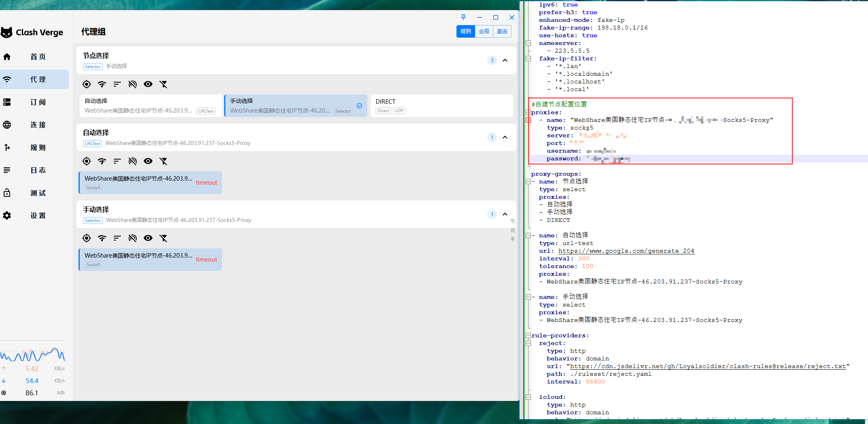This screenshot has height=424, width=868.
Task: Open the 订阅 subscriptions page
Action: tap(34, 102)
